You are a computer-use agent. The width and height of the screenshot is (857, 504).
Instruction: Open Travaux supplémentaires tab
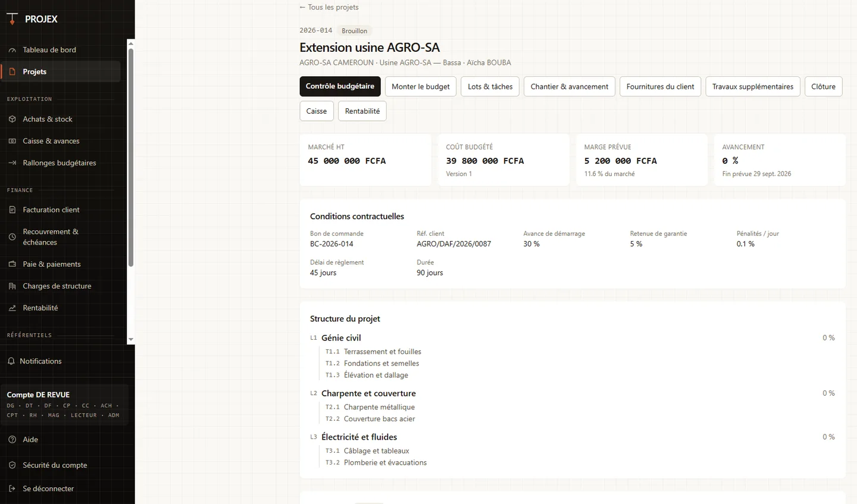coord(753,86)
